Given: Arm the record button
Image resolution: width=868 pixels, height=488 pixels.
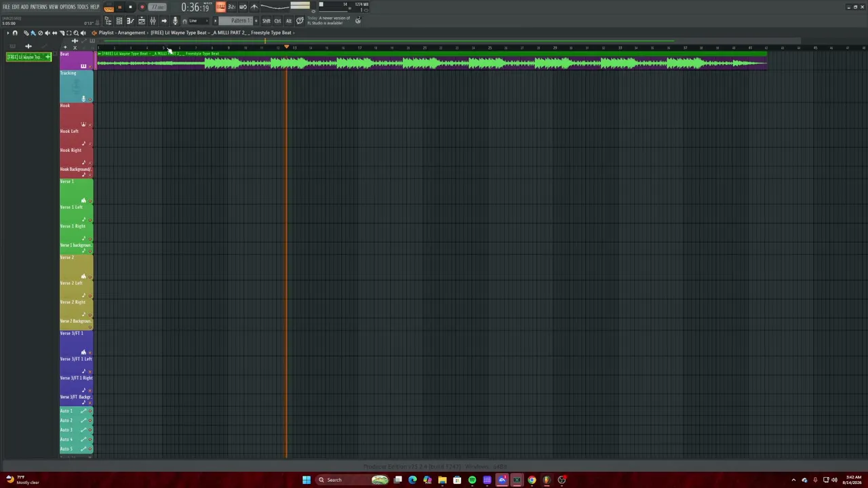Looking at the screenshot, I should [142, 7].
